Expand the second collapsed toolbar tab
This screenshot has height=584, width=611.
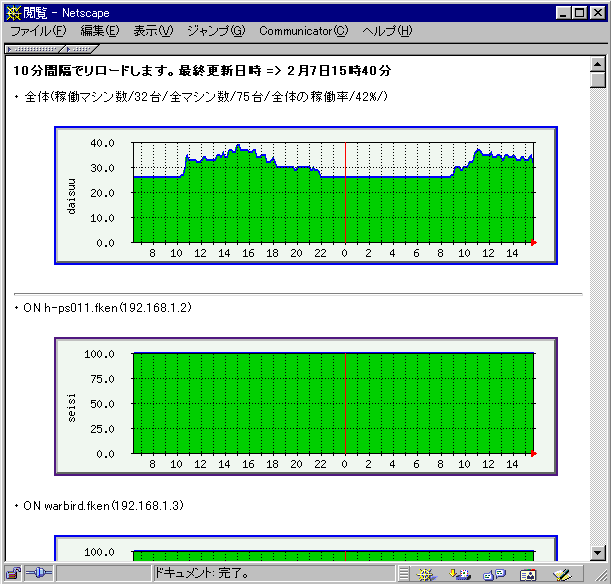pyautogui.click(x=80, y=49)
